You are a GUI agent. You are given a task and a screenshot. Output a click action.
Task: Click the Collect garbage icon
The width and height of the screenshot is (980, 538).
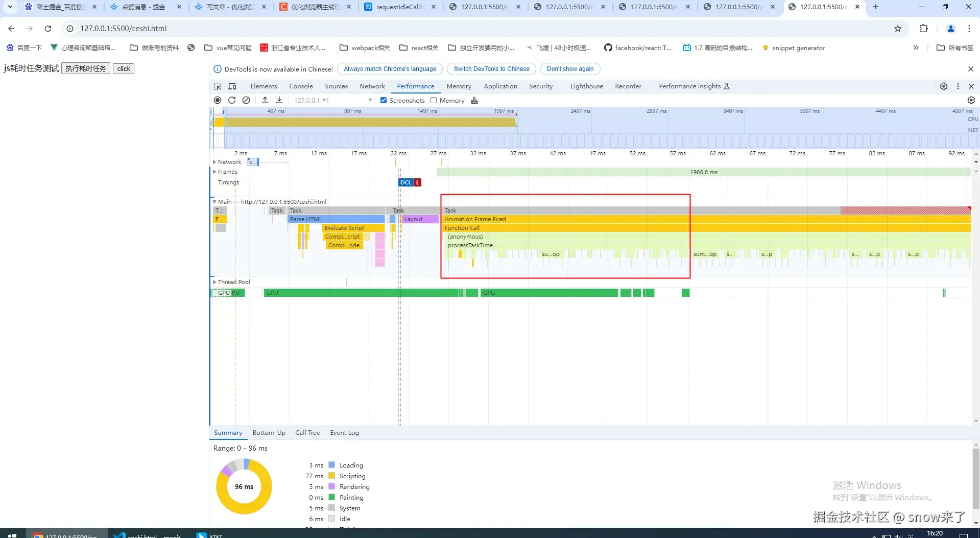point(474,100)
